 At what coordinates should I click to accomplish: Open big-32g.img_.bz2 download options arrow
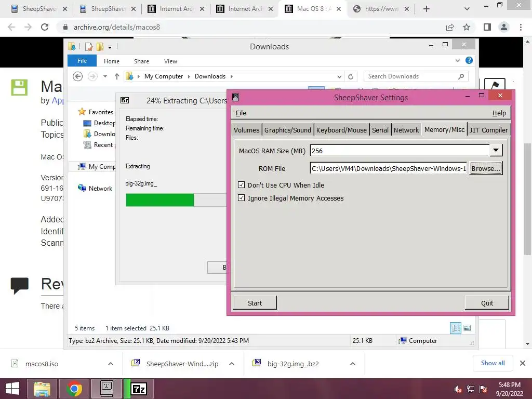pos(353,364)
